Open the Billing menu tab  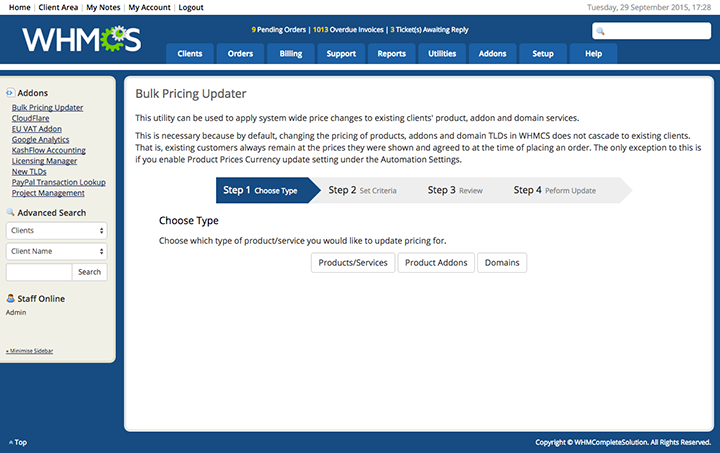tap(291, 54)
